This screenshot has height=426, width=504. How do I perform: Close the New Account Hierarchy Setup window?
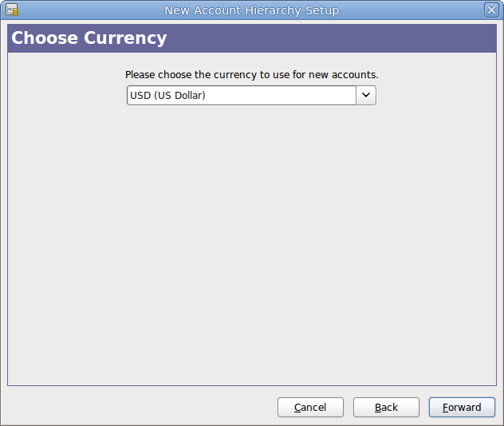(491, 10)
